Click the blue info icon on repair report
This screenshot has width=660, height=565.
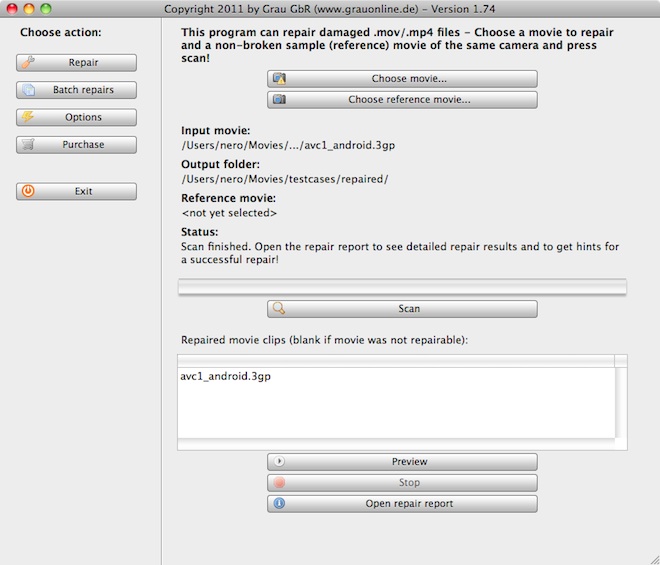point(279,504)
